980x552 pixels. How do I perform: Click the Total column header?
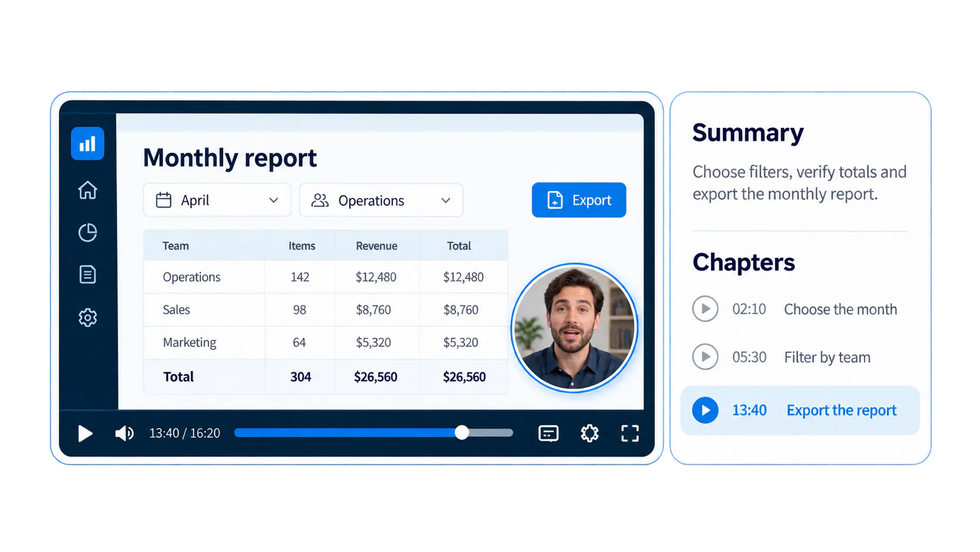pyautogui.click(x=459, y=246)
